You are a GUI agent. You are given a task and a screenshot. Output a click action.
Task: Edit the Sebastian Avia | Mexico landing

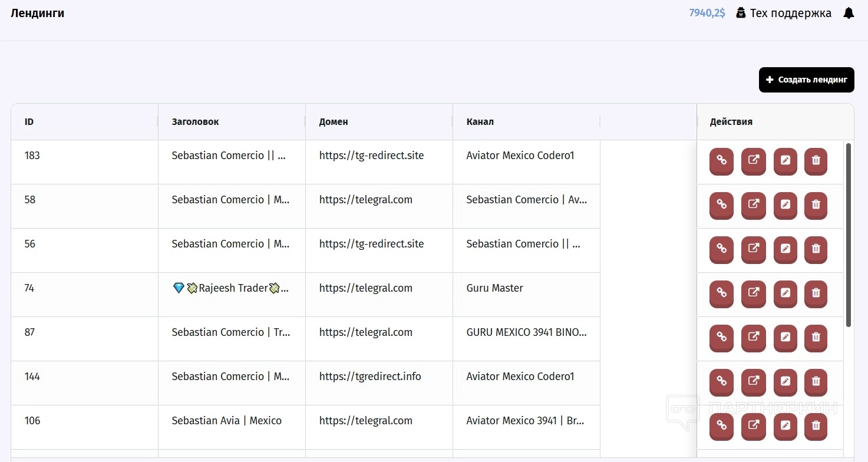click(785, 425)
